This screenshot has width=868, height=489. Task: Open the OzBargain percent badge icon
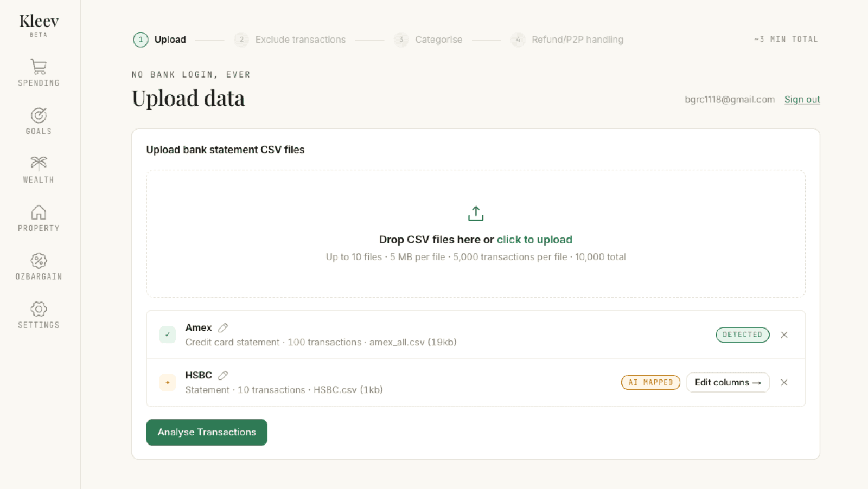click(x=39, y=260)
